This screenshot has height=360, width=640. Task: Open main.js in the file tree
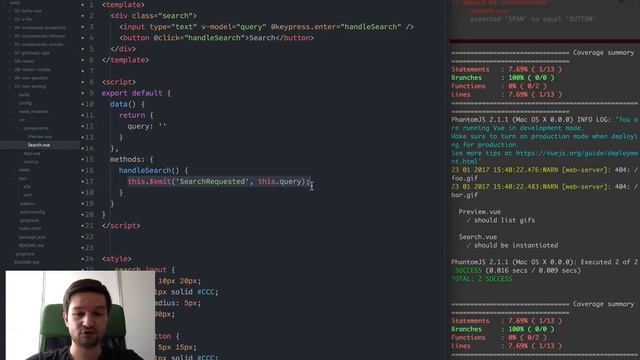point(31,162)
